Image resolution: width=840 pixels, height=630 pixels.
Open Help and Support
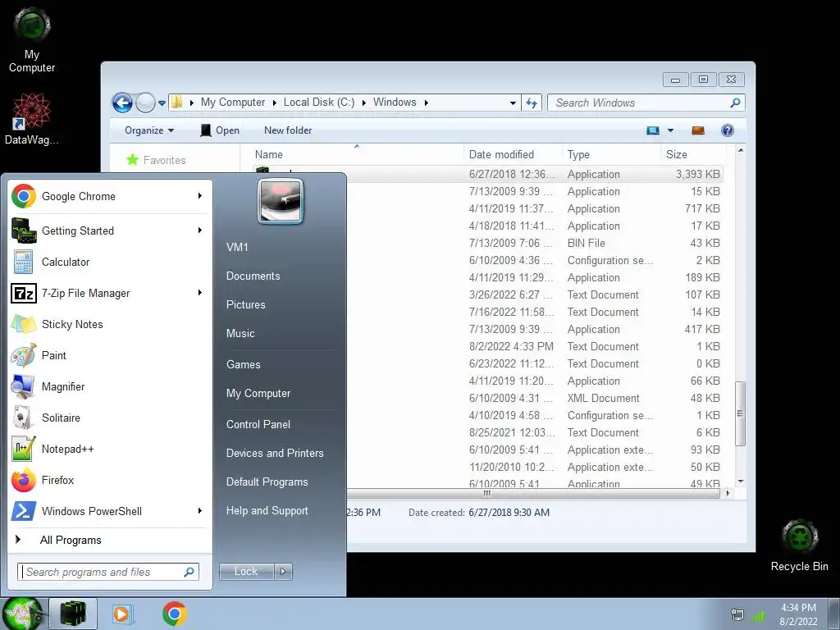click(x=267, y=510)
